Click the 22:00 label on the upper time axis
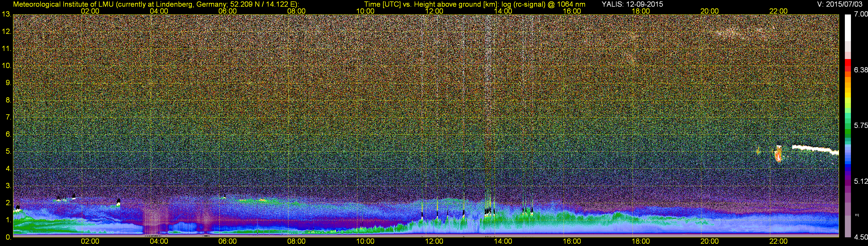This screenshot has width=868, height=246. tap(779, 11)
